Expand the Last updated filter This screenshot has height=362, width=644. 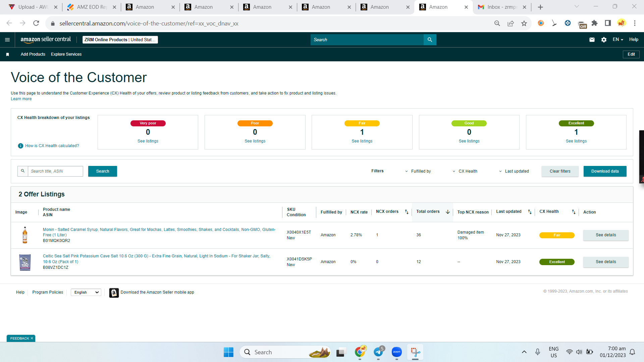click(x=514, y=171)
